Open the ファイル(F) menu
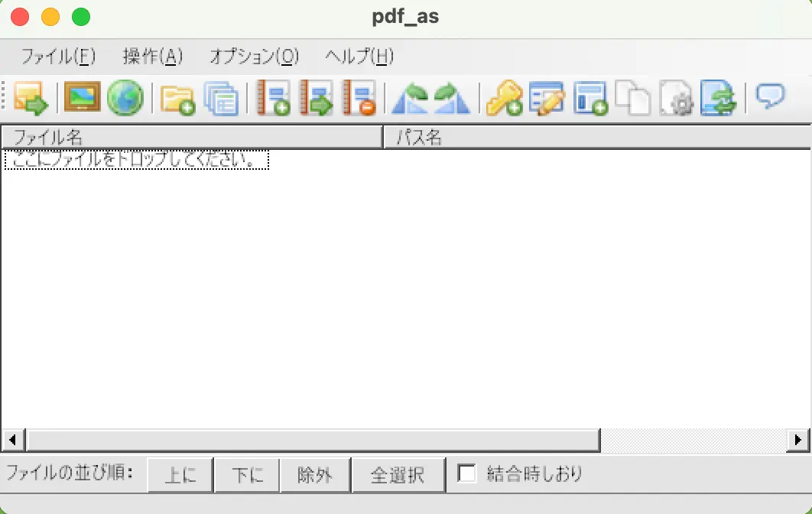812x514 pixels. [x=58, y=56]
